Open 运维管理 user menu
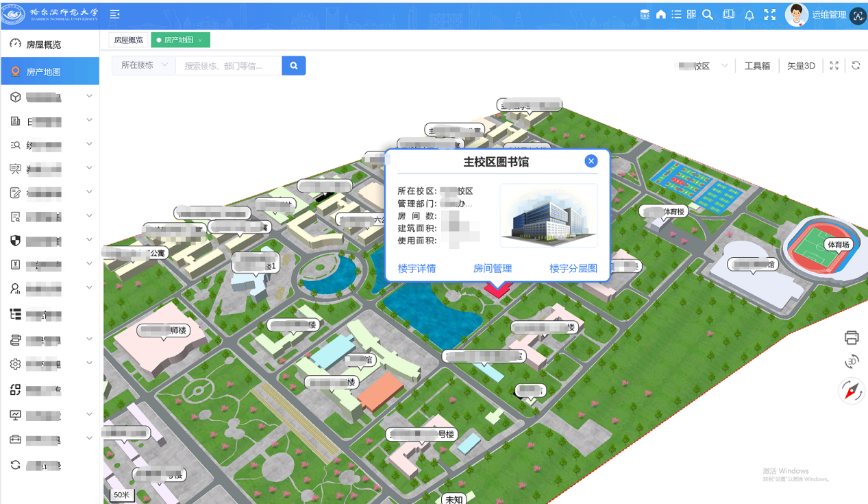Viewport: 868px width, 504px height. point(829,15)
